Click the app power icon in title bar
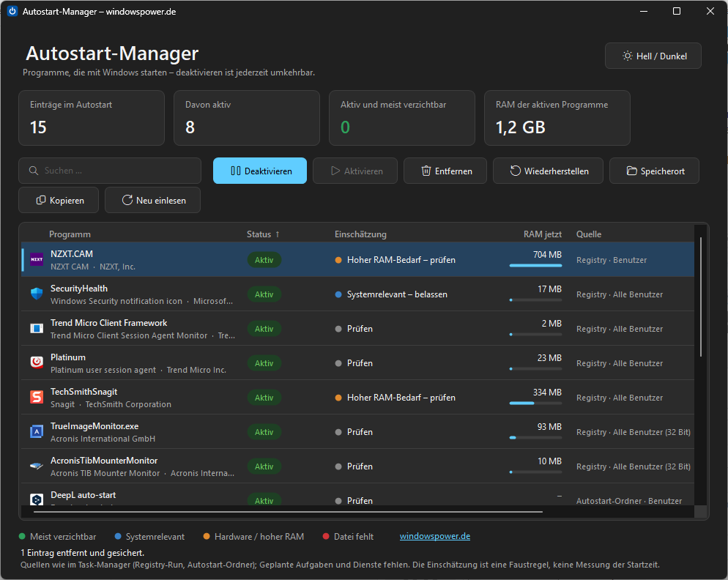Image resolution: width=728 pixels, height=580 pixels. tap(12, 11)
